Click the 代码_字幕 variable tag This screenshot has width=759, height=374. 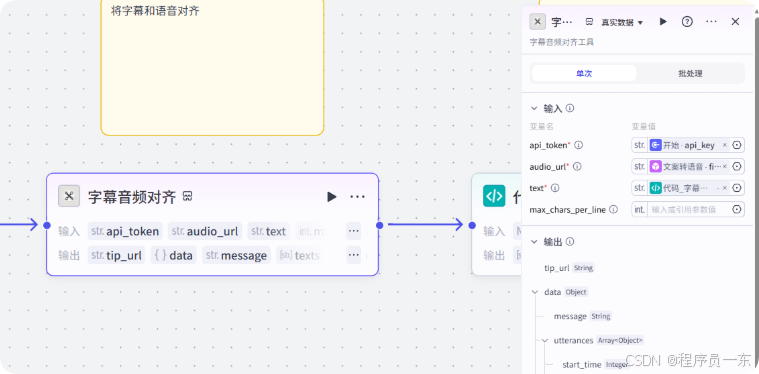pyautogui.click(x=689, y=188)
